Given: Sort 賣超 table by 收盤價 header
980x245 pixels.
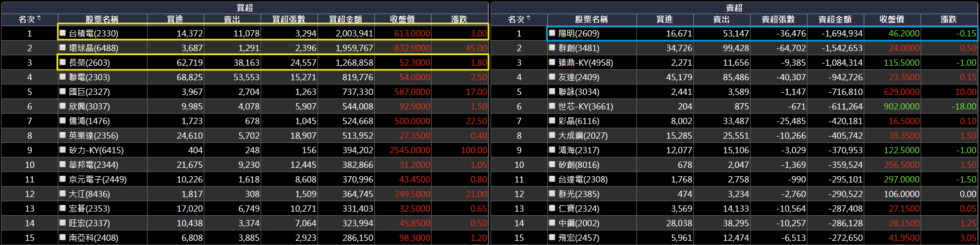Looking at the screenshot, I should 892,19.
